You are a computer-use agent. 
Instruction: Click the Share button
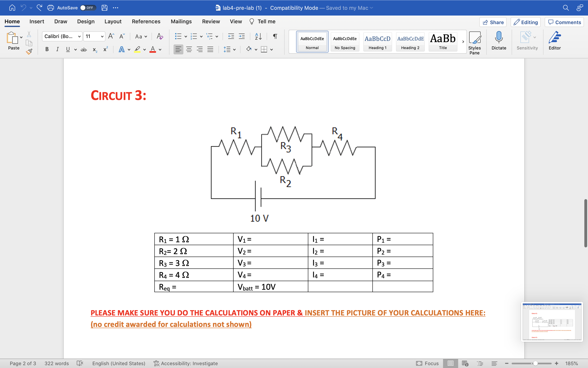[493, 22]
